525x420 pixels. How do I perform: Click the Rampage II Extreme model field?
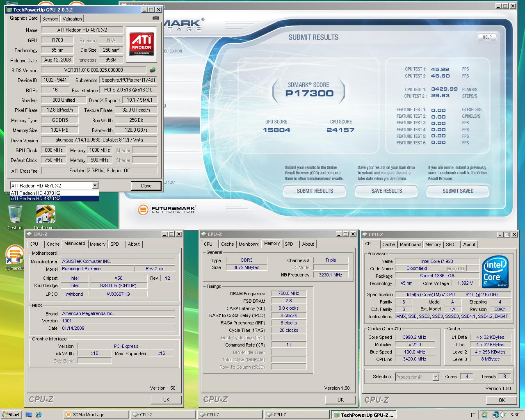(x=97, y=269)
